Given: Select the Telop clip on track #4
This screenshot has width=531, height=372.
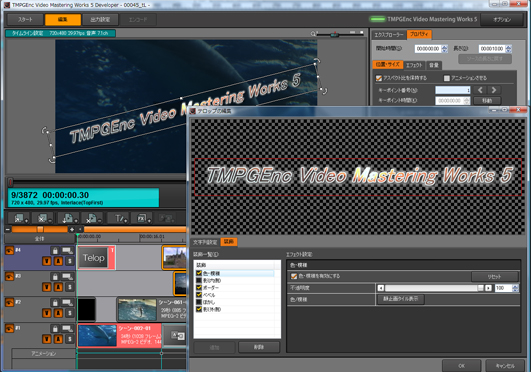Looking at the screenshot, I should pyautogui.click(x=96, y=258).
